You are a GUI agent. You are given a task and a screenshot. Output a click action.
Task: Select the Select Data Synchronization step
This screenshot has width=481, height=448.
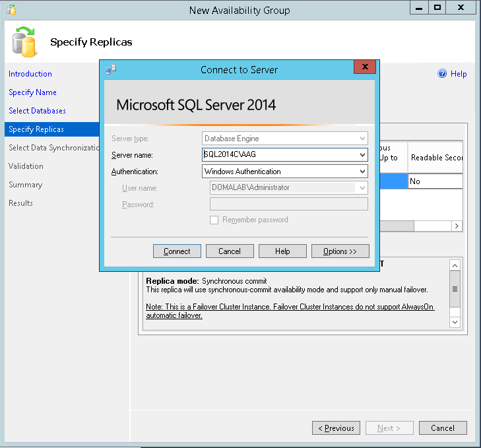pyautogui.click(x=54, y=148)
